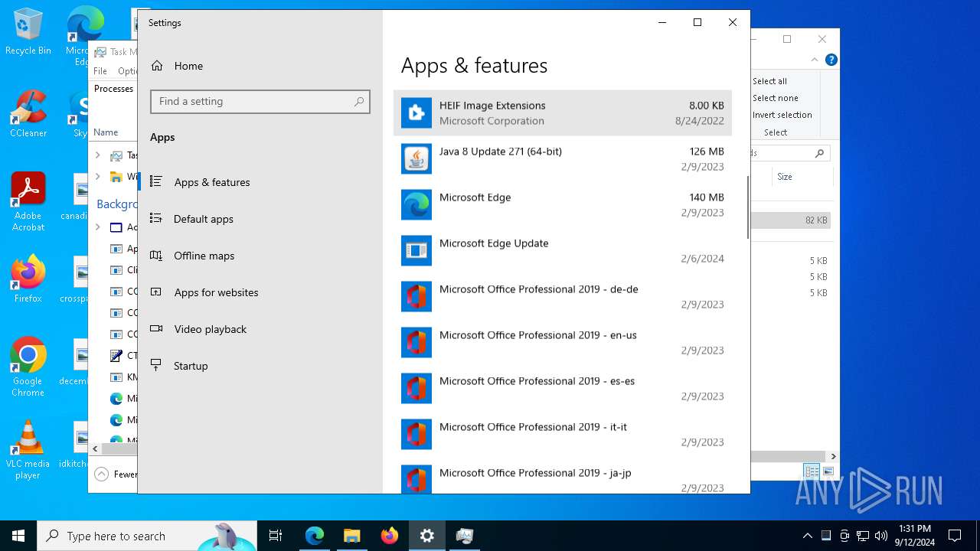Click Name column header in Task Manager

106,132
